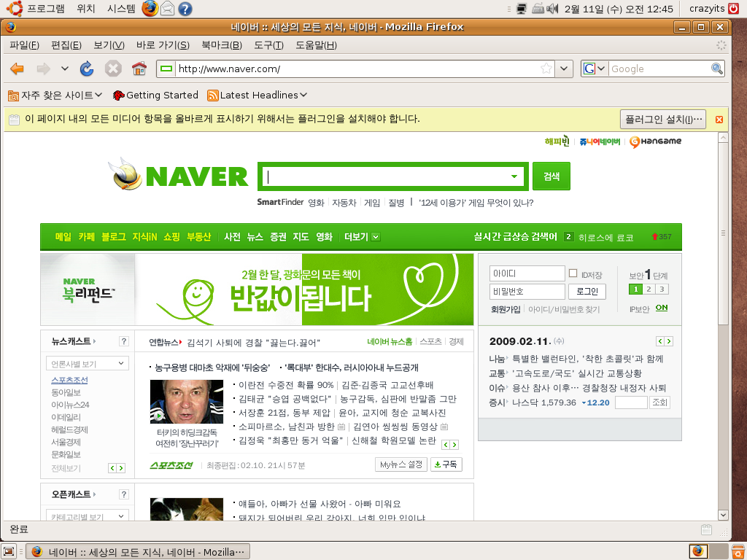Click the Hangame logo link

656,141
